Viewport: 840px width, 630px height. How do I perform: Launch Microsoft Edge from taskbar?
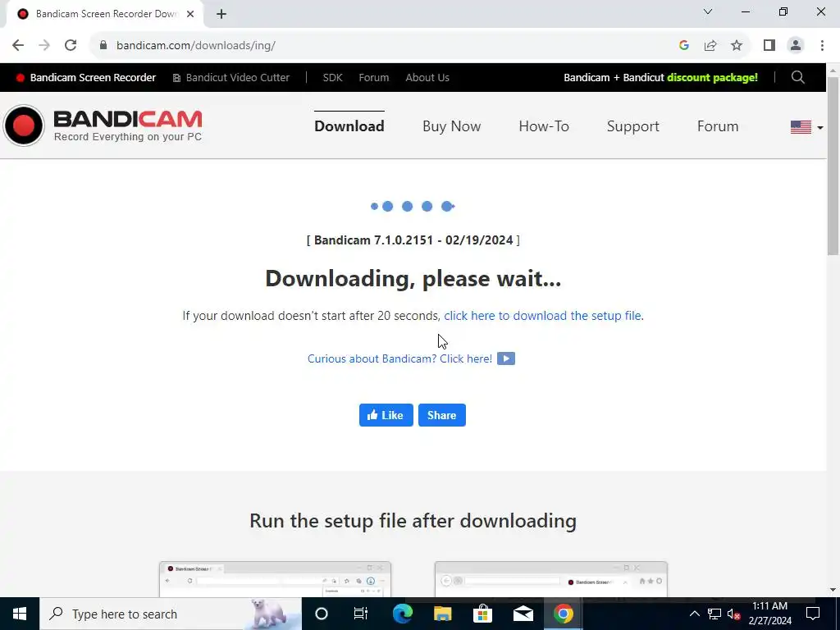(402, 614)
